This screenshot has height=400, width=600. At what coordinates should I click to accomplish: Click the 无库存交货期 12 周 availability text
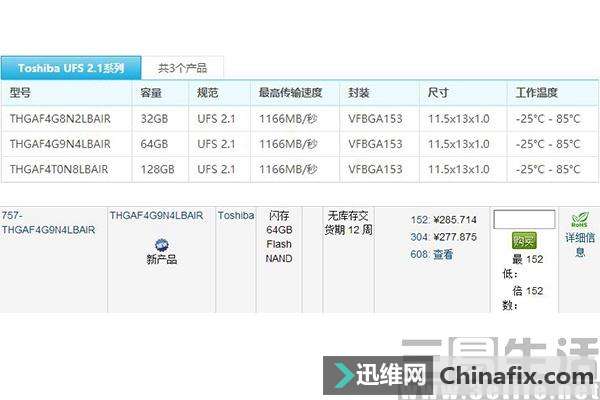click(348, 223)
